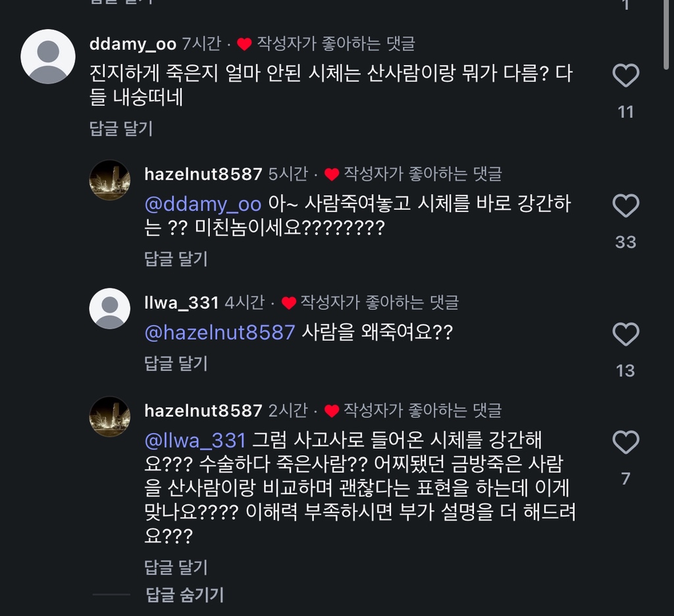Reply to ddamy_oo's comment via 답글 달기
The height and width of the screenshot is (616, 674).
121,128
